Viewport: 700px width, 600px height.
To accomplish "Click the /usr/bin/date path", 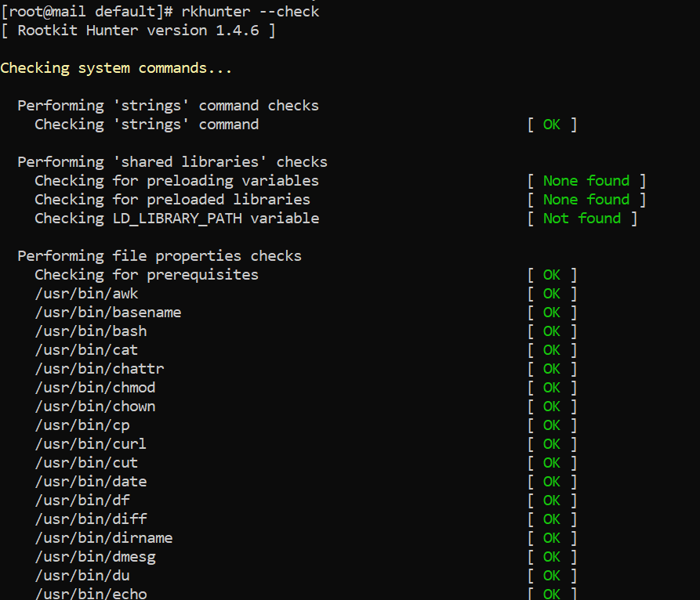I will (91, 482).
